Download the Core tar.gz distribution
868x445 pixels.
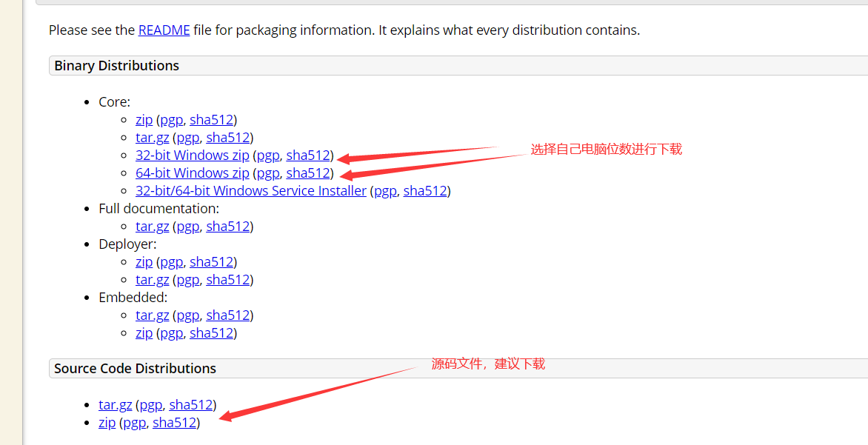[x=153, y=137]
